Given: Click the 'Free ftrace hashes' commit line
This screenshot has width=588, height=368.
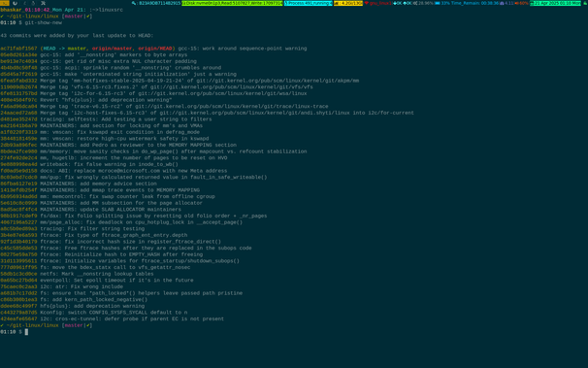Looking at the screenshot, I should 126,248.
